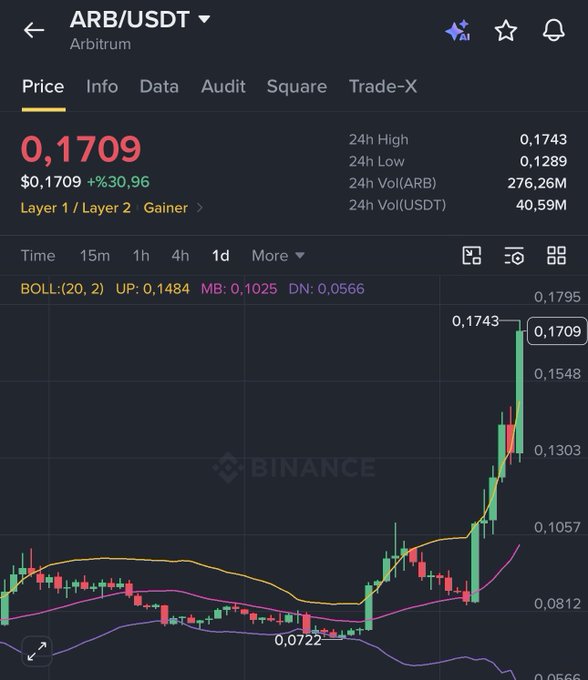The image size is (588, 680).
Task: Open the Data tab
Action: (159, 87)
